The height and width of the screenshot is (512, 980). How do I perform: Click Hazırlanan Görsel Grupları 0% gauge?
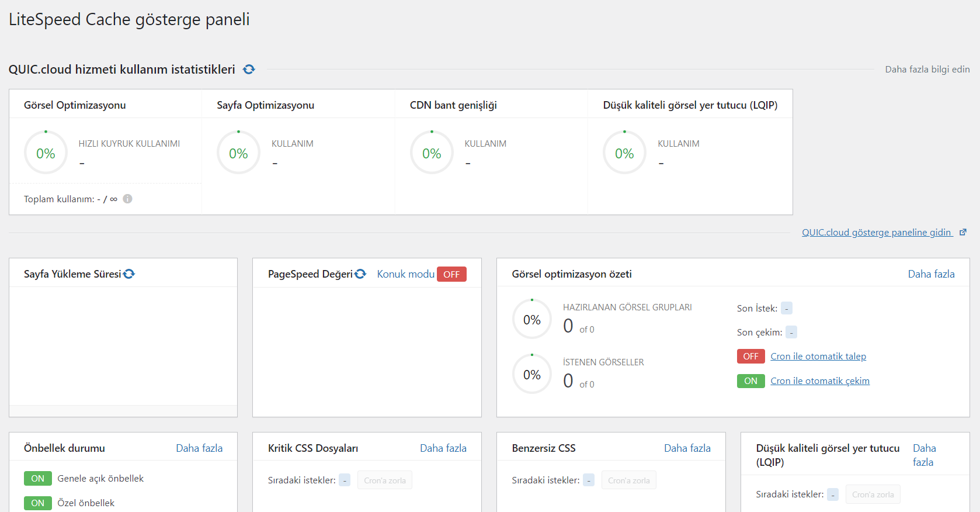[532, 319]
